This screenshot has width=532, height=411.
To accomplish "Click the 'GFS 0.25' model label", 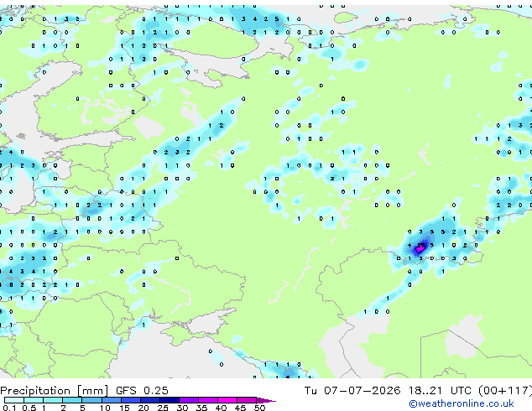I will pyautogui.click(x=142, y=391).
